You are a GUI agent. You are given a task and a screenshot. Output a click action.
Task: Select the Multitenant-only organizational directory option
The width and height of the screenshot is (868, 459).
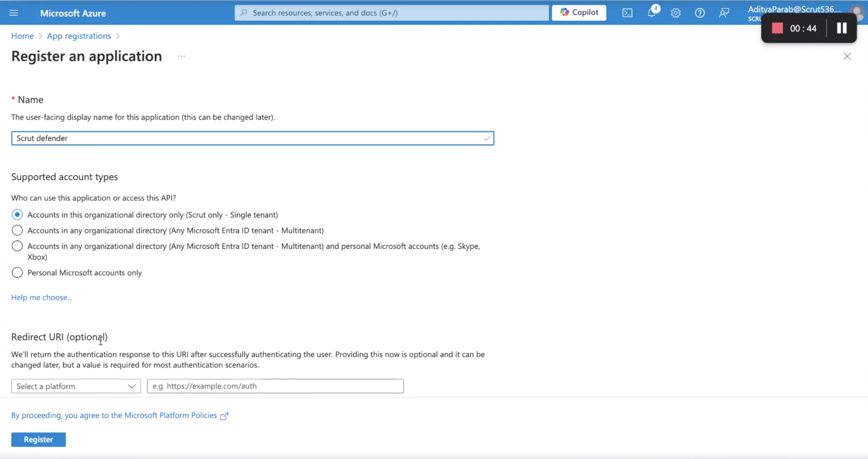[x=17, y=230]
